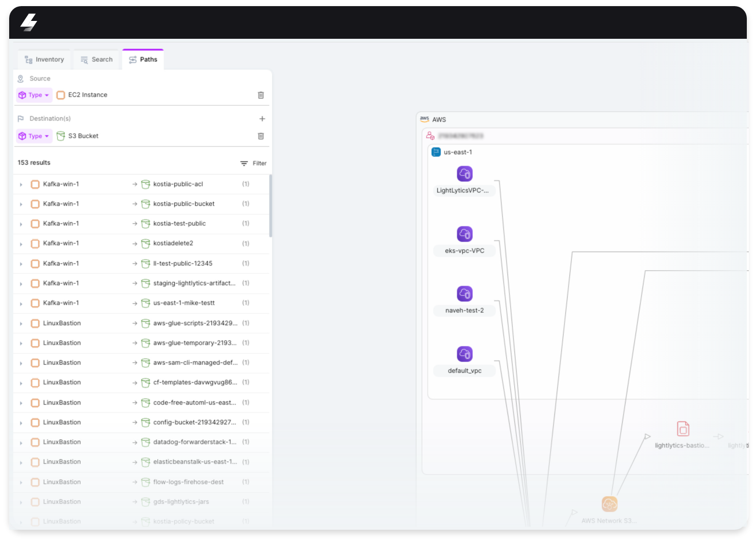Click the AWS logo in graph header
The width and height of the screenshot is (756, 542).
(x=424, y=119)
